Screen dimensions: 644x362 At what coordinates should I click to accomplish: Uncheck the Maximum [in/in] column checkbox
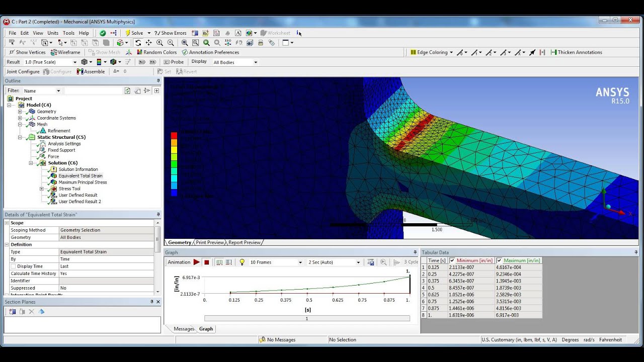point(499,260)
